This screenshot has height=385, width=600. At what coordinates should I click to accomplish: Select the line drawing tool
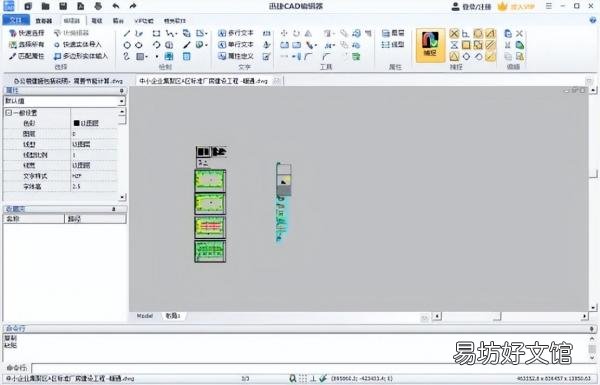click(127, 34)
